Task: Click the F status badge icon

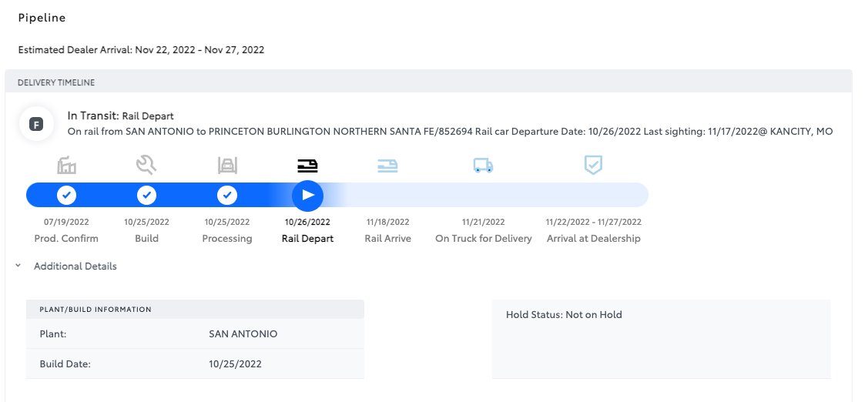Action: [x=36, y=125]
